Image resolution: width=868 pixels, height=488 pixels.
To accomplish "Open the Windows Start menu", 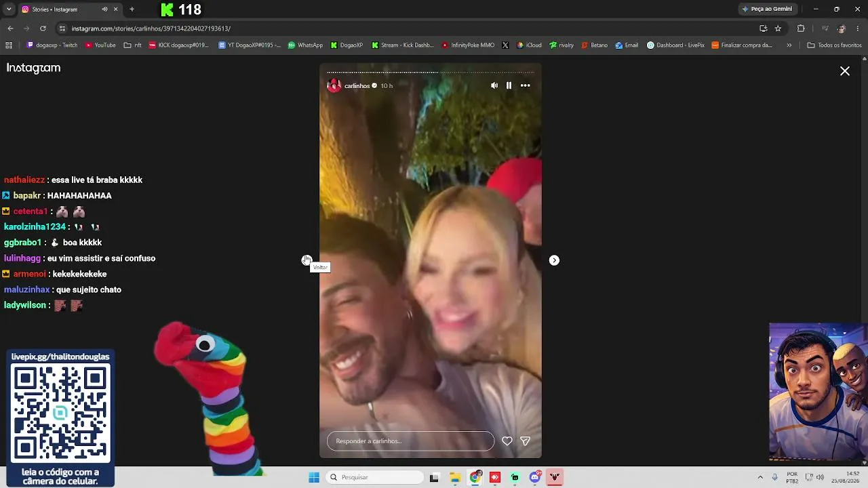I will coord(314,477).
